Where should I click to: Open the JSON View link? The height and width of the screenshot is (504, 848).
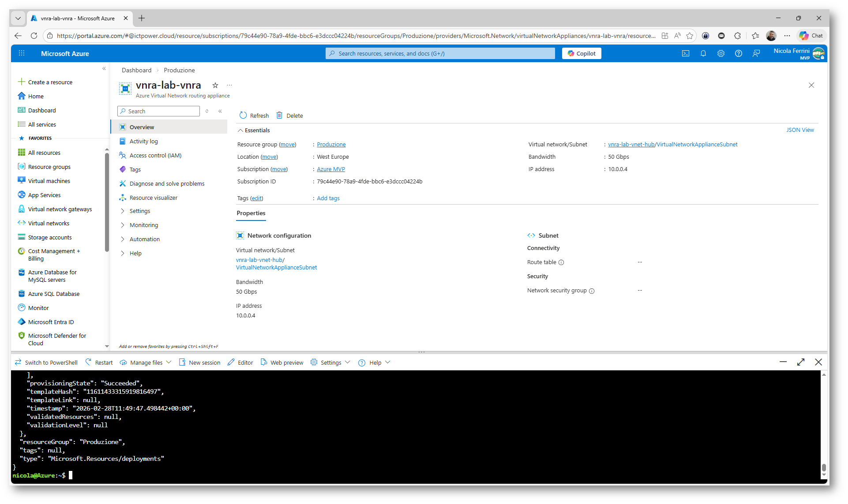click(799, 130)
